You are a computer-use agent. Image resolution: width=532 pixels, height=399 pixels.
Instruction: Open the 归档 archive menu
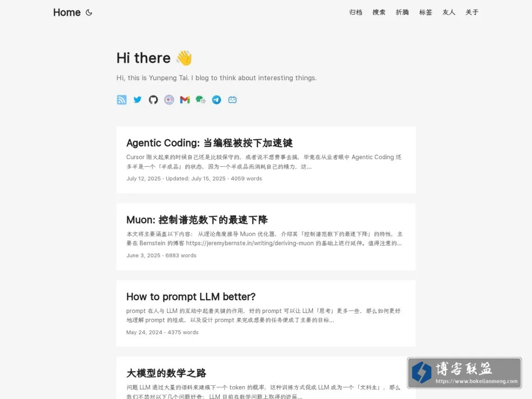coord(356,12)
